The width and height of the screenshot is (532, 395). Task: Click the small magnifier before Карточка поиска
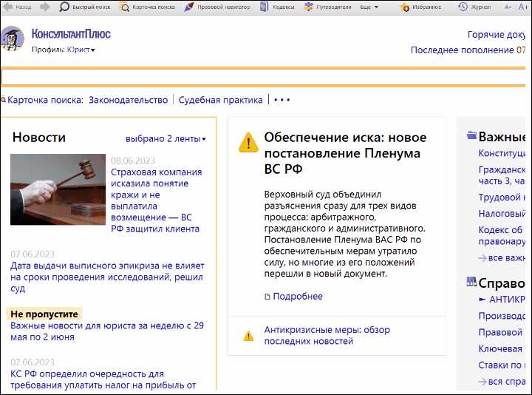(4, 100)
